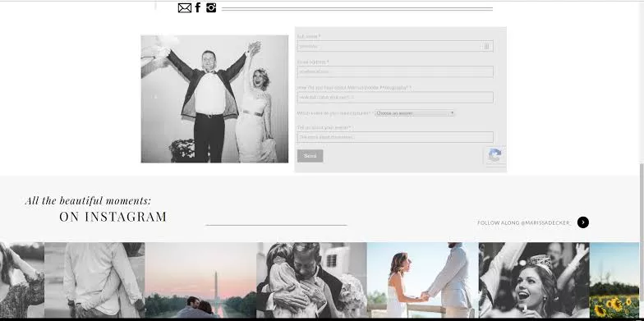Open the sunflower field Instagram photo

tap(614, 280)
